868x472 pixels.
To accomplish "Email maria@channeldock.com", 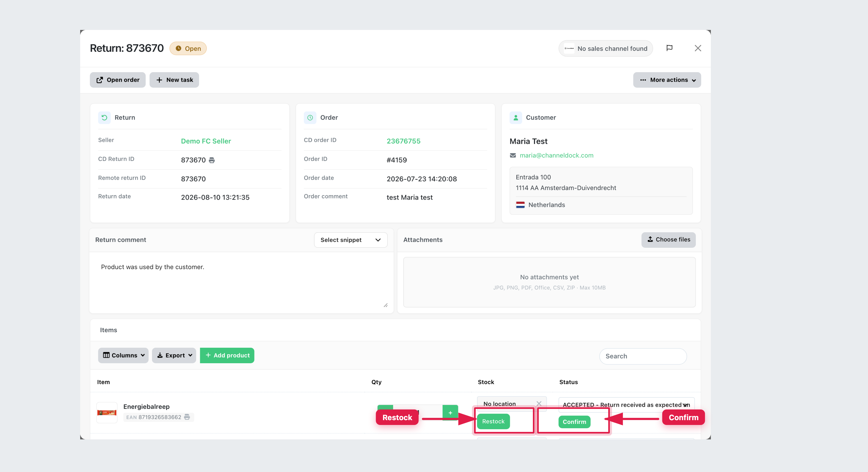I will (x=556, y=155).
